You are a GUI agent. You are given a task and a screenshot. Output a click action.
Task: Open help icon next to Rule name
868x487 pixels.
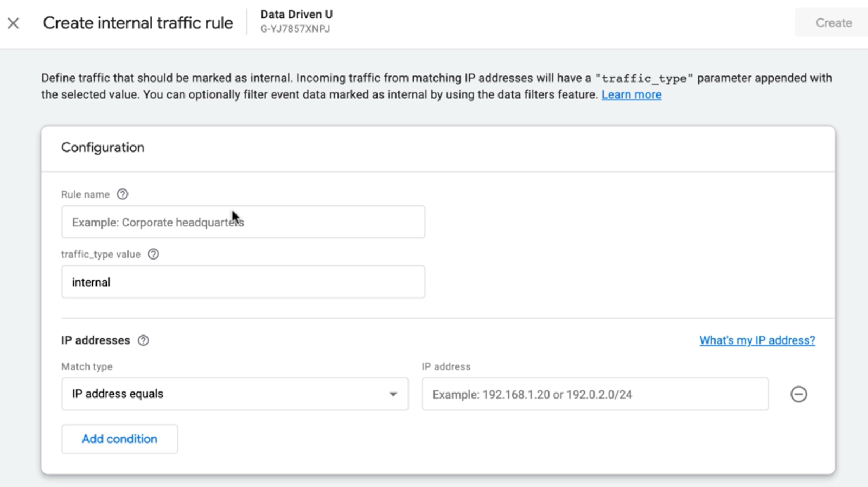123,194
